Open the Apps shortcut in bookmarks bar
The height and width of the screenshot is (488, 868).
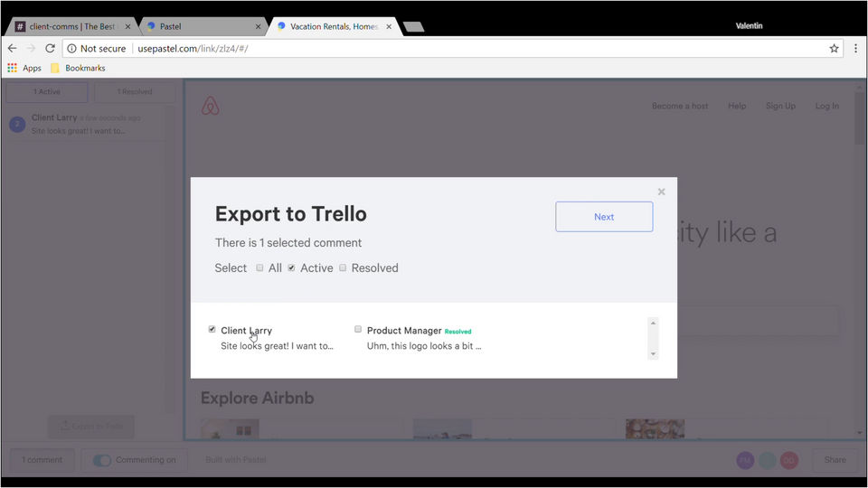(x=24, y=68)
